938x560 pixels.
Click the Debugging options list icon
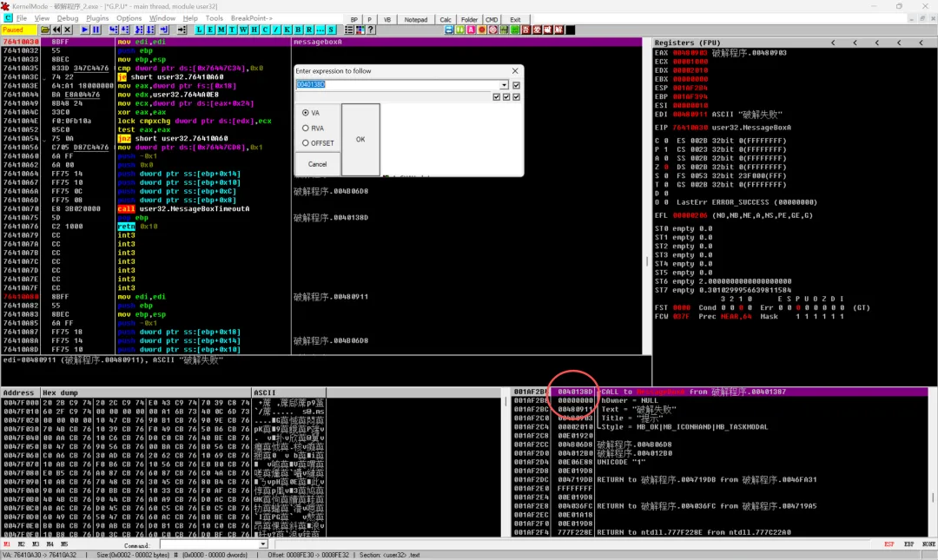[x=349, y=30]
